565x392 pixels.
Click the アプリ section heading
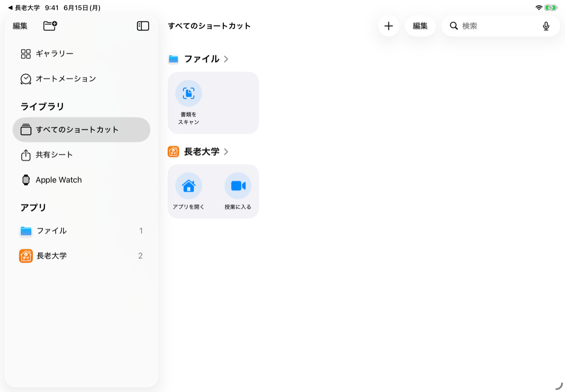[34, 207]
